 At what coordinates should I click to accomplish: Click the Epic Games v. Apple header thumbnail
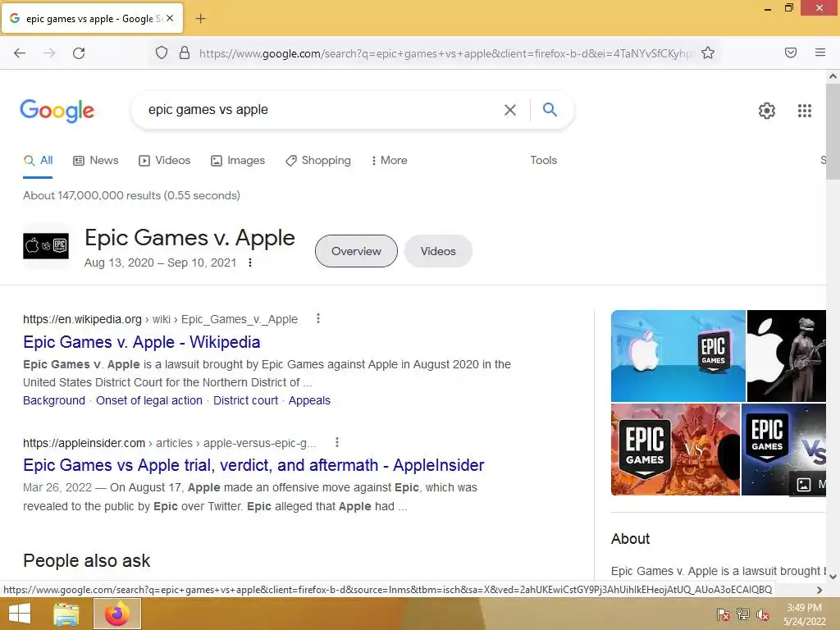(46, 246)
